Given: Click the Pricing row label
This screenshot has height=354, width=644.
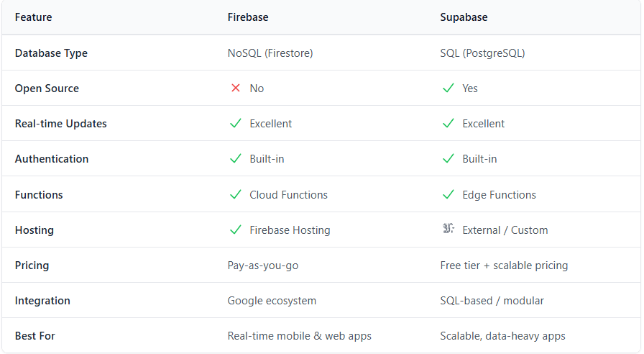Looking at the screenshot, I should [32, 265].
